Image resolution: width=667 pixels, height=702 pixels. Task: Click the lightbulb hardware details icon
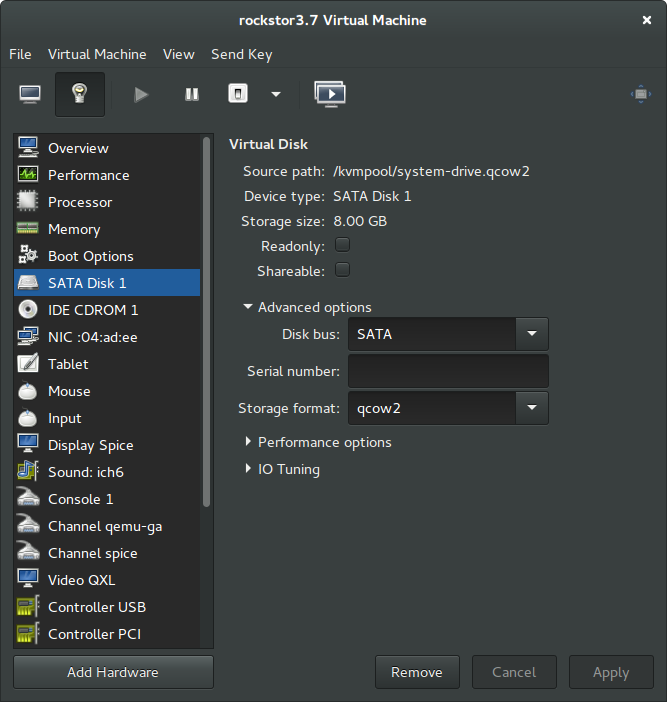[78, 94]
